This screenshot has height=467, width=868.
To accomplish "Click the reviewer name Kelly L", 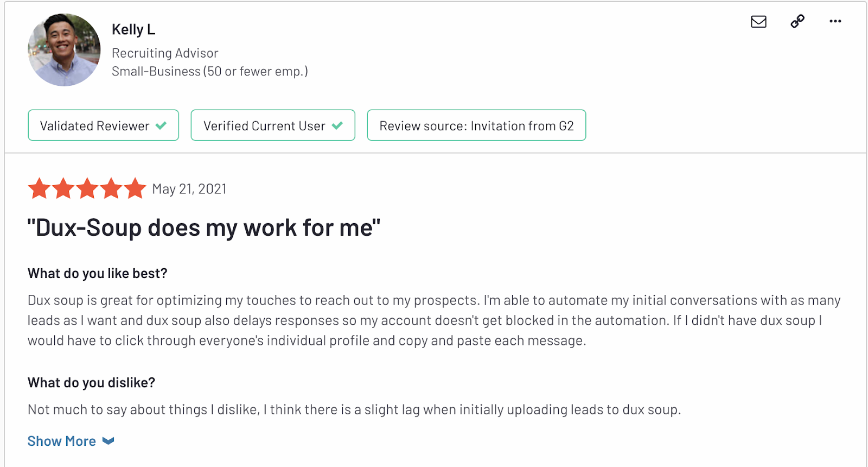I will (x=133, y=29).
